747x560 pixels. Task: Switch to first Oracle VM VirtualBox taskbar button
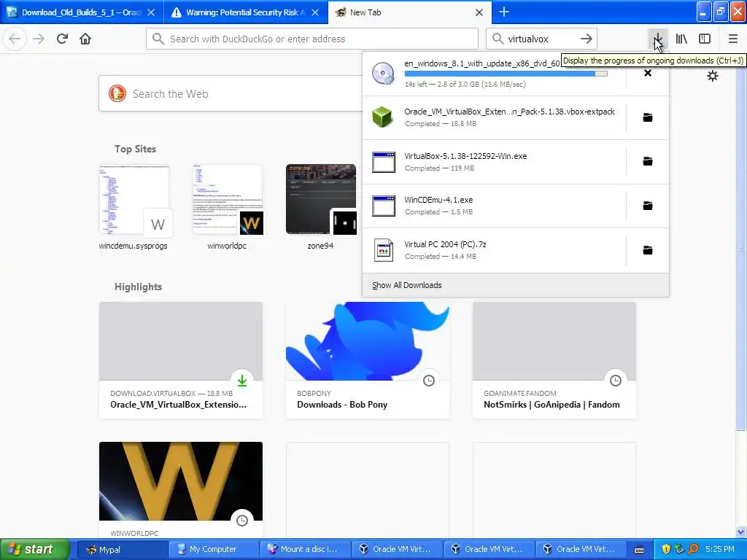398,549
